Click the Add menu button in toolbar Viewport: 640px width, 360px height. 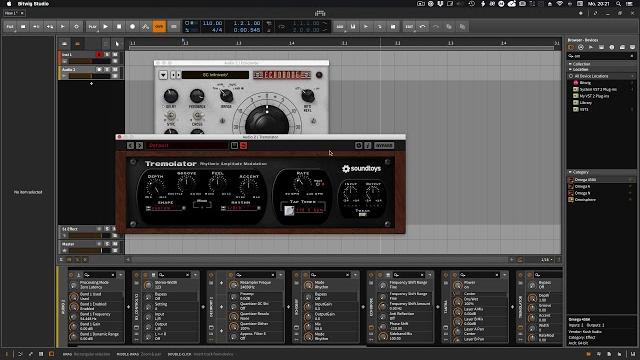340,27
